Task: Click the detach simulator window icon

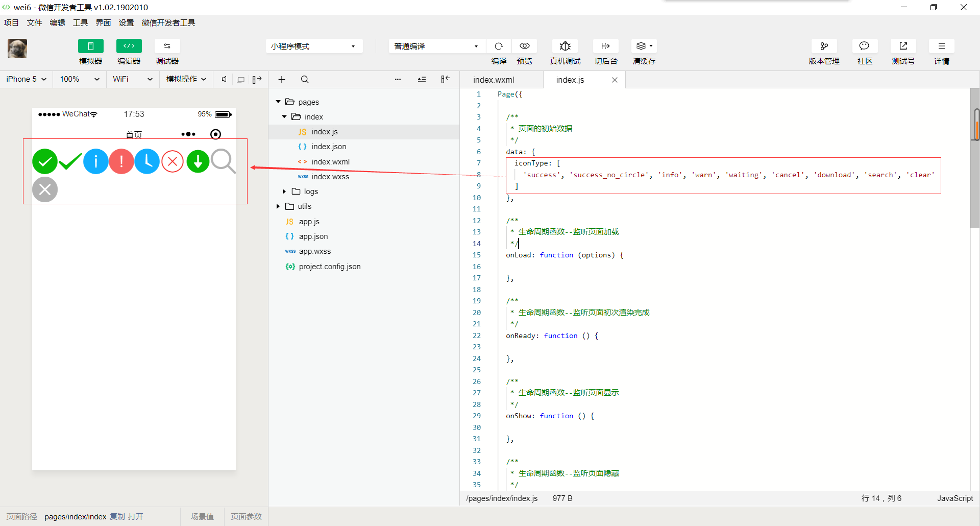Action: [240, 80]
